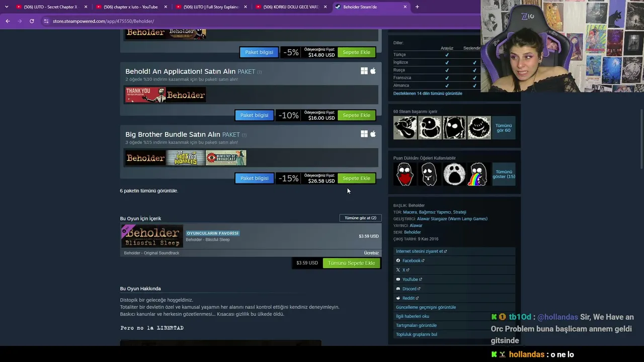Open the Beholder - Blissful Sleep DLC thumbnail
The image size is (644, 362).
tap(151, 236)
